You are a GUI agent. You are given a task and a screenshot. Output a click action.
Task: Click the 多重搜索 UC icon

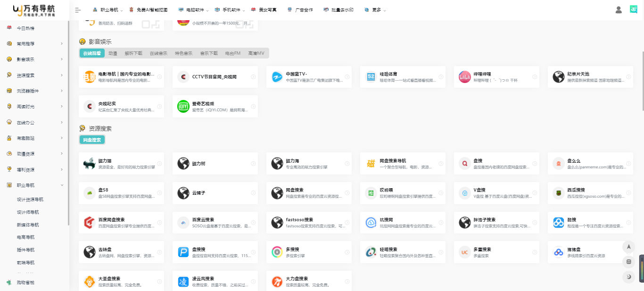click(x=465, y=252)
